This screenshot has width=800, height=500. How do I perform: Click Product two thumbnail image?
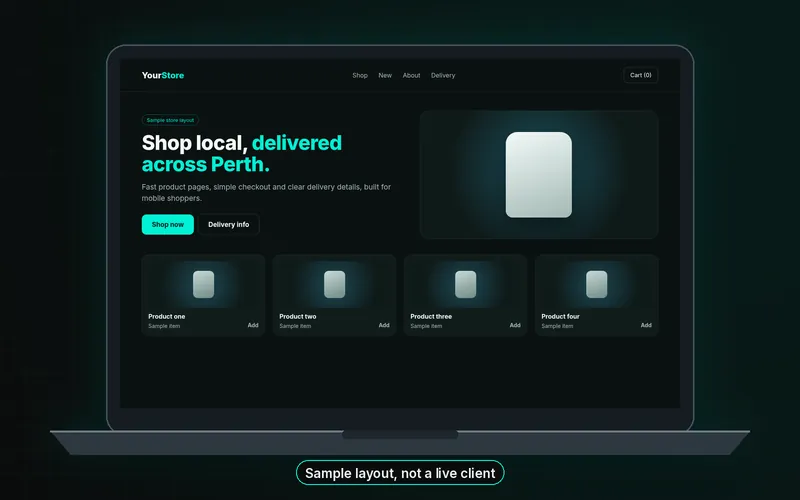334,284
